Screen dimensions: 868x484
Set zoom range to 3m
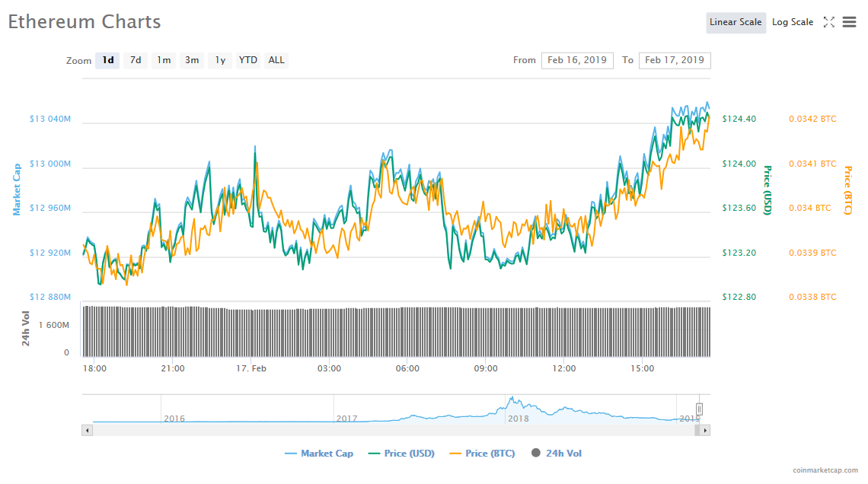pos(192,60)
